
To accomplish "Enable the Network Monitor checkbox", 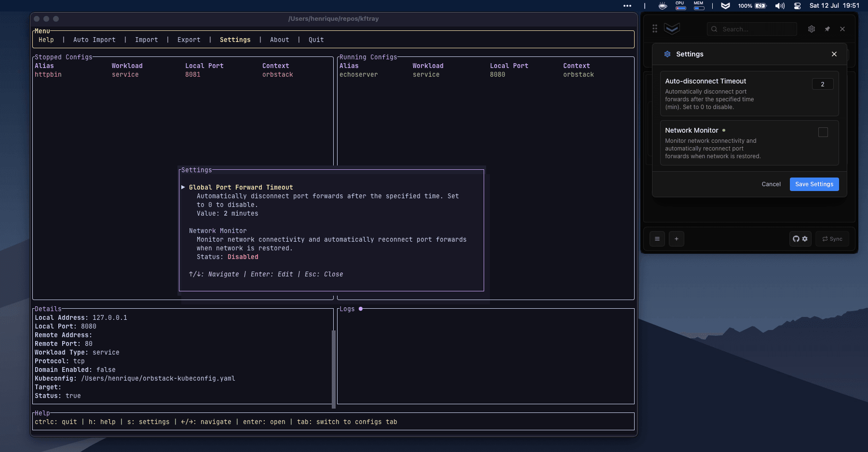I will [x=824, y=132].
